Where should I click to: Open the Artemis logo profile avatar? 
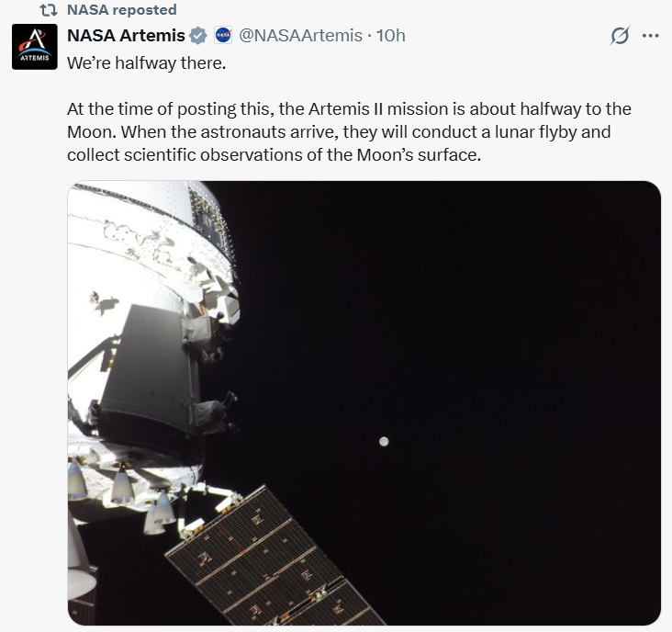click(x=33, y=46)
